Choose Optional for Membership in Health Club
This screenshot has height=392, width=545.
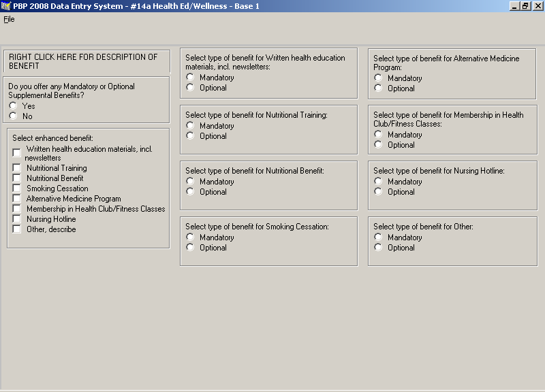point(378,145)
